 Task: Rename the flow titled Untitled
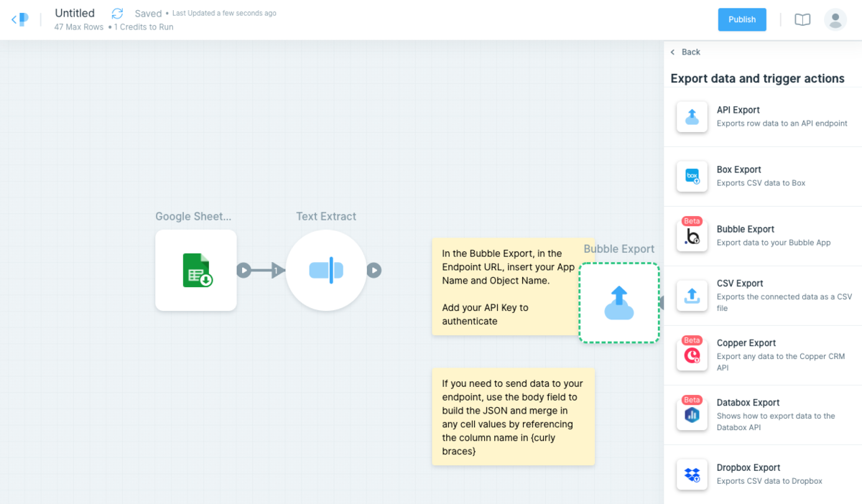75,13
